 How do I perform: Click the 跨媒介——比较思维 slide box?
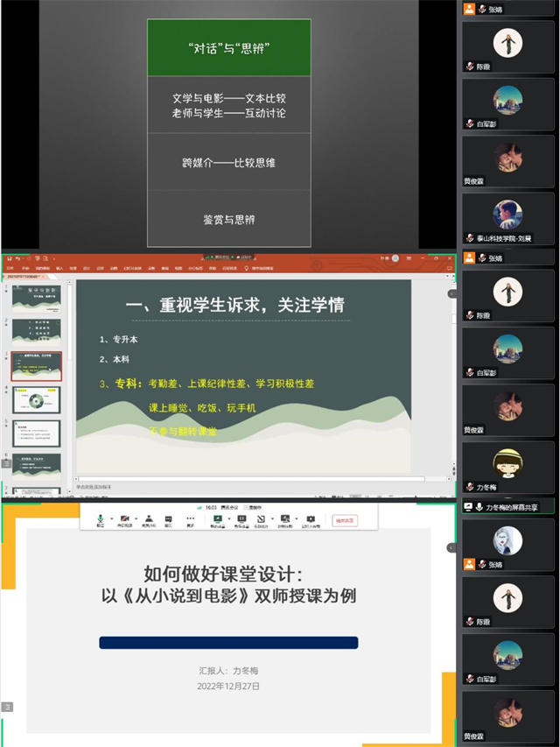coord(229,163)
